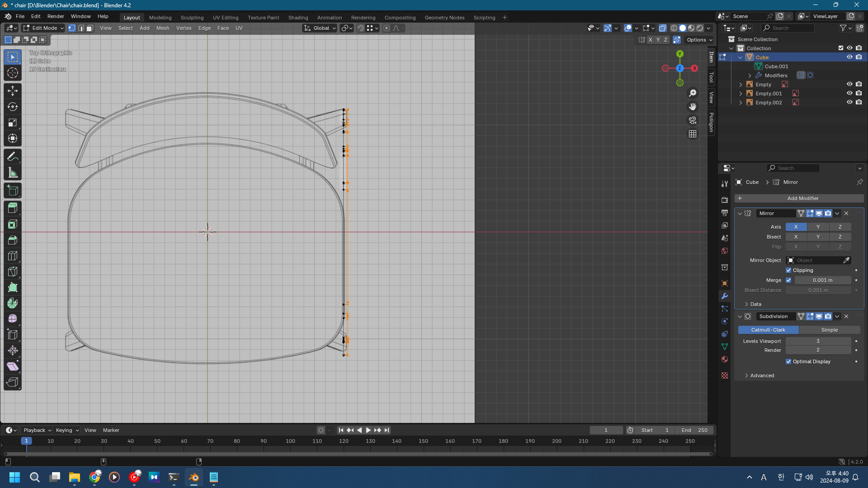868x488 pixels.
Task: Select the Loop Cut tool
Action: pos(13,256)
